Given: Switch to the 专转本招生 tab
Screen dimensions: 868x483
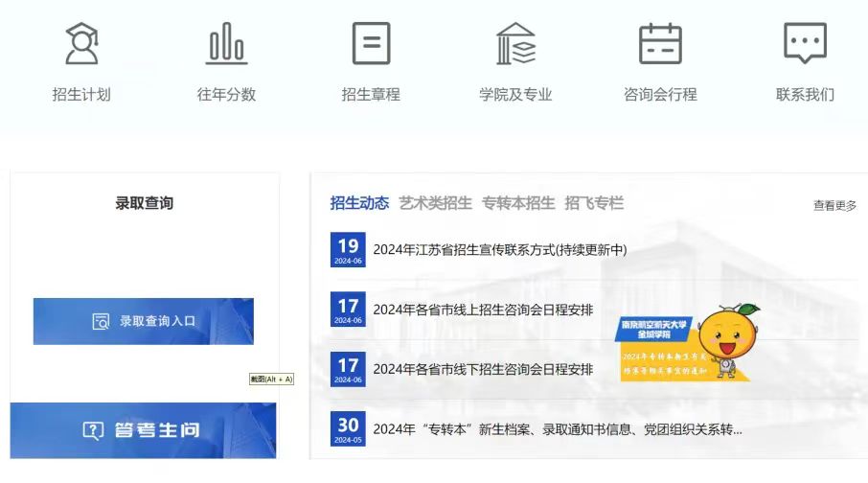Looking at the screenshot, I should (x=518, y=203).
